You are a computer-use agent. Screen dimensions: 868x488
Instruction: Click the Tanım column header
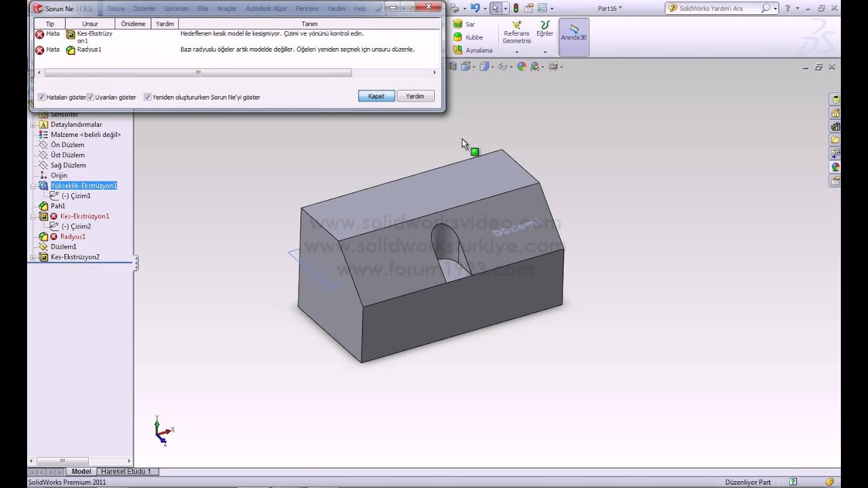pyautogui.click(x=309, y=24)
